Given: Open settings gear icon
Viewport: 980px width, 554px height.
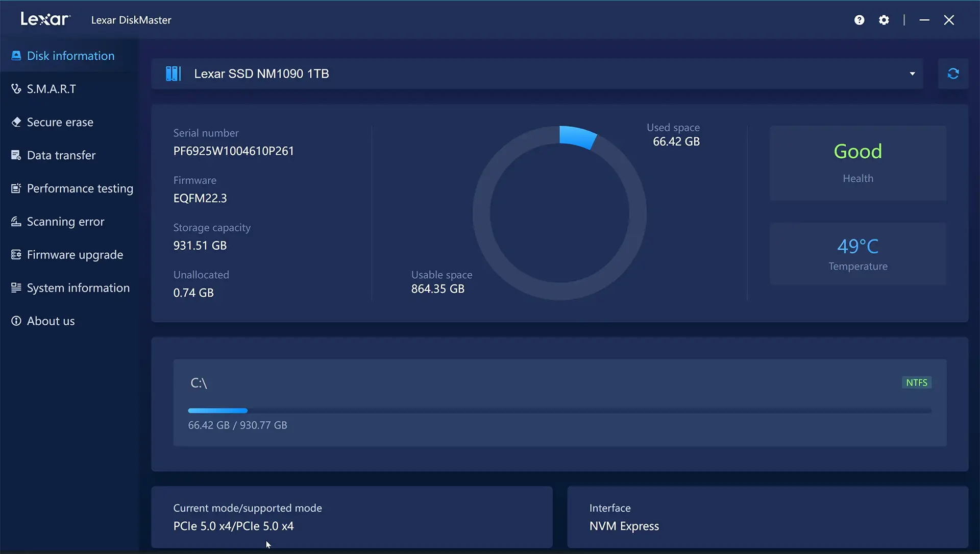Looking at the screenshot, I should coord(884,20).
